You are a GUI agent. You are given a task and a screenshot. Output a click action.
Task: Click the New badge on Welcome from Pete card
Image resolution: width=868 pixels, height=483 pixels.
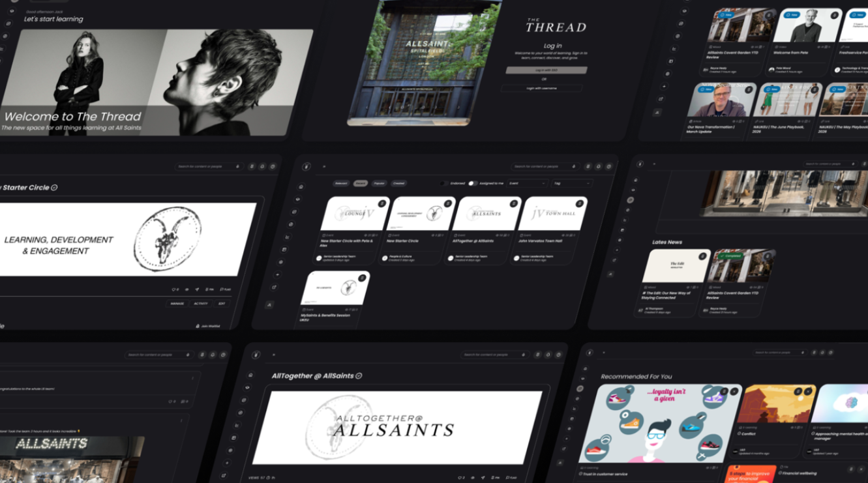tap(792, 15)
